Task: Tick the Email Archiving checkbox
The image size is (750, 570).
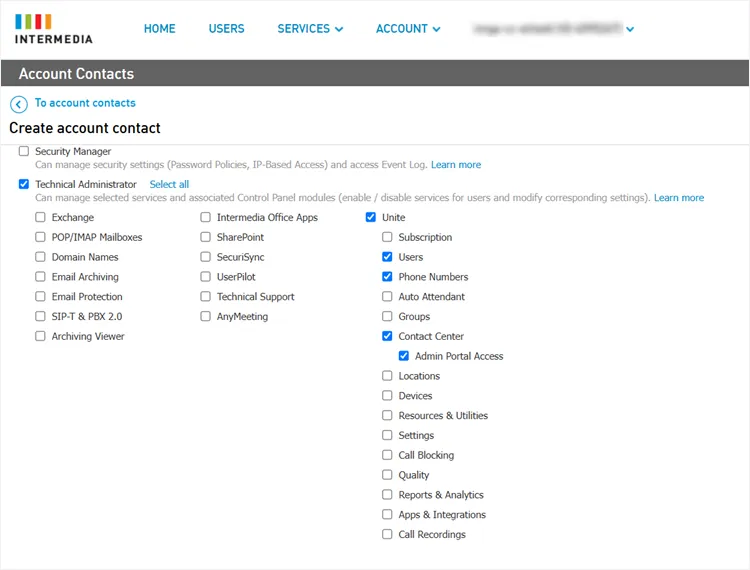Action: (x=40, y=277)
